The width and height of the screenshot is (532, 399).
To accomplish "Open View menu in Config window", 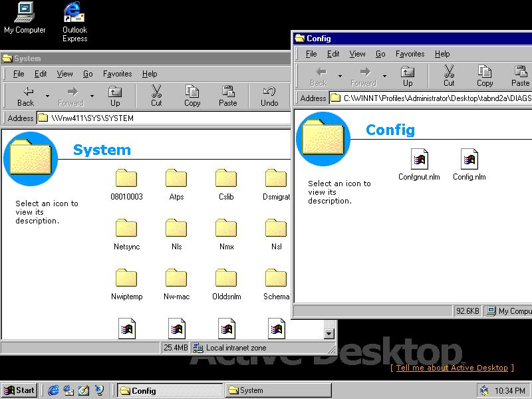I will pyautogui.click(x=357, y=54).
